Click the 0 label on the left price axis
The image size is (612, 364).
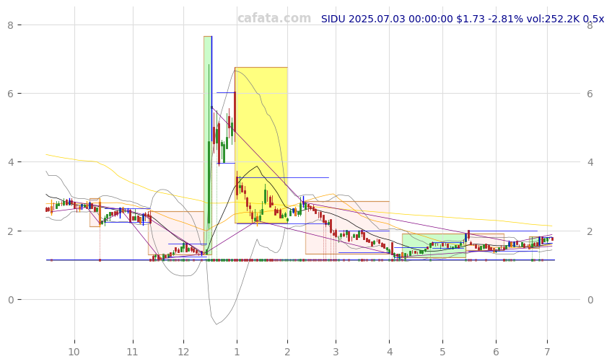click(x=10, y=300)
